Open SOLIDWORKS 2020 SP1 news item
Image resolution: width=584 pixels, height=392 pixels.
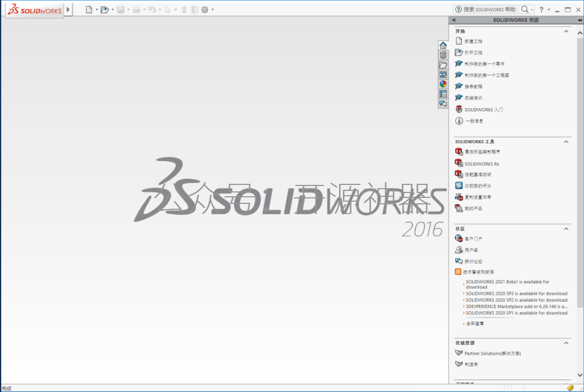(x=516, y=313)
